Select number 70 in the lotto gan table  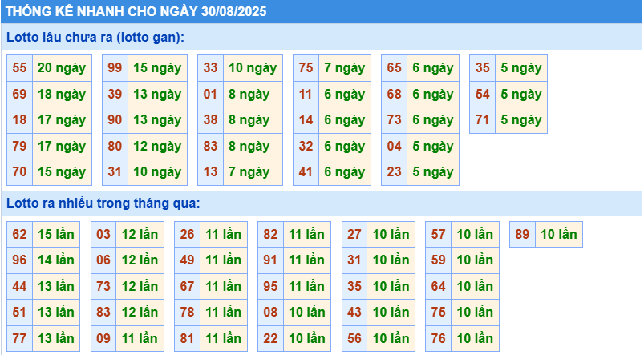click(20, 172)
